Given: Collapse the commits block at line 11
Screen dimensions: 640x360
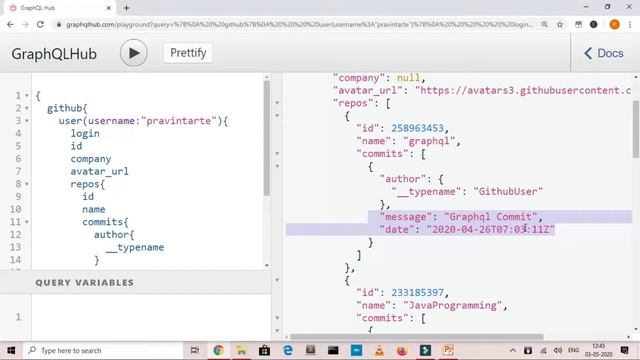Looking at the screenshot, I should point(27,222).
